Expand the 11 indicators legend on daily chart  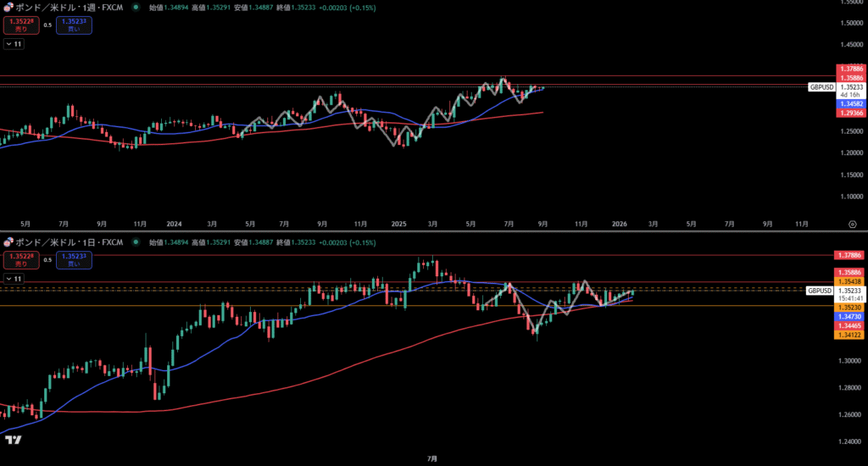[x=14, y=279]
